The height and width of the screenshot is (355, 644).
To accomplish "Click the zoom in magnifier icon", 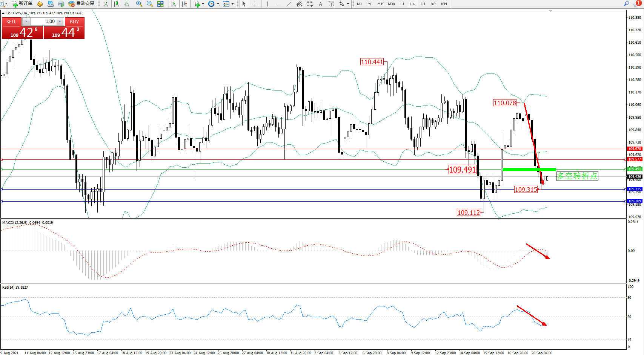I will (x=139, y=4).
